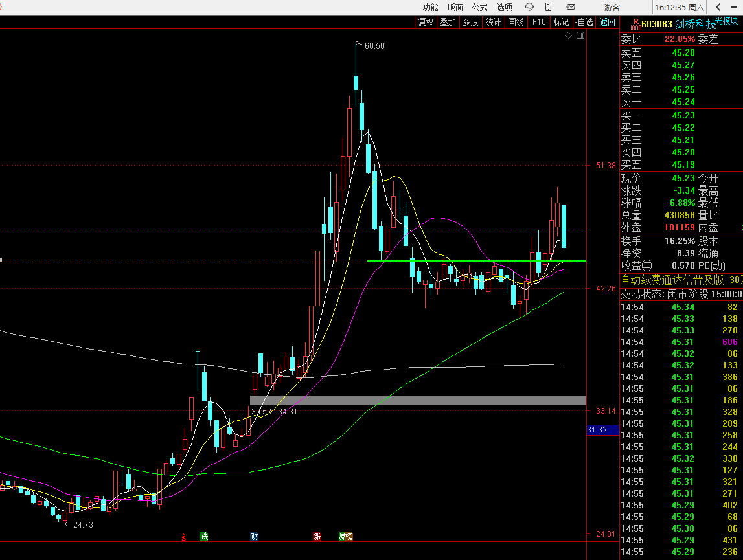Click the 统计 statistics button

(x=493, y=22)
